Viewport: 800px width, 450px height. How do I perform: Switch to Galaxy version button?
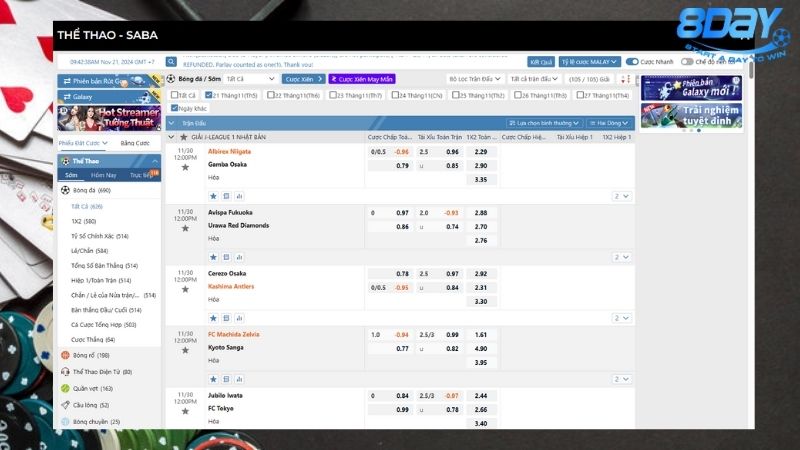pos(109,96)
